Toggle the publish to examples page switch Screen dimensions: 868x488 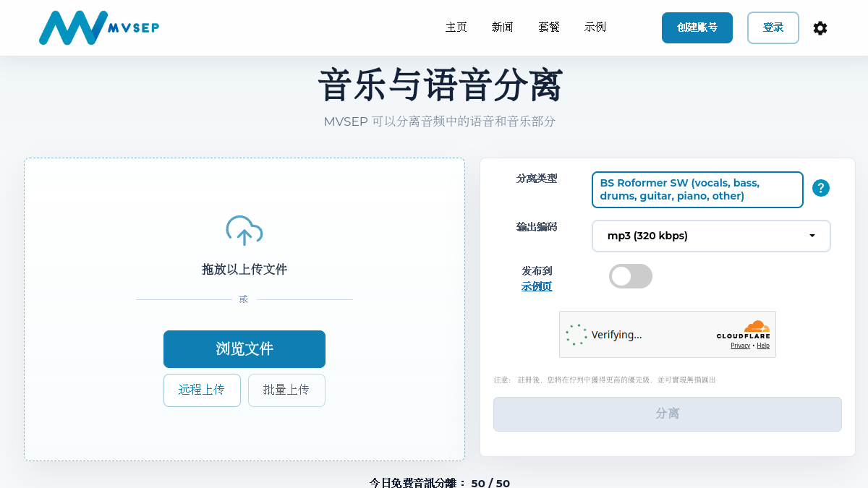pos(631,276)
